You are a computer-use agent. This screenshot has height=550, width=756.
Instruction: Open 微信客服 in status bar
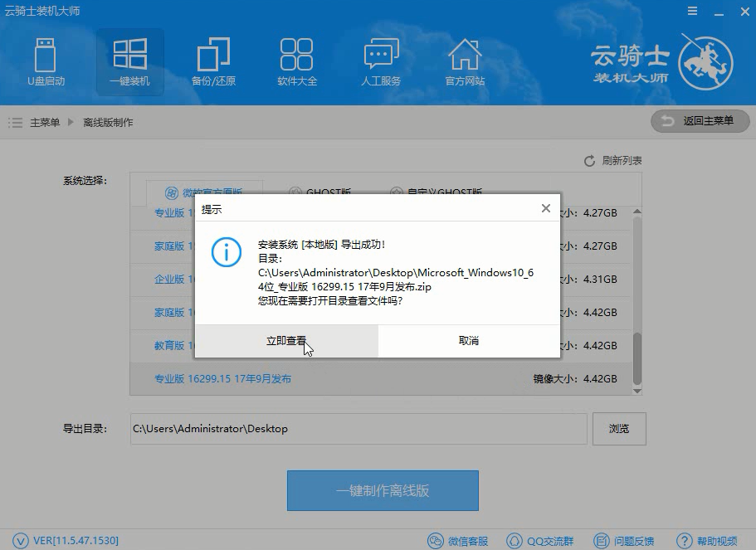[x=458, y=541]
